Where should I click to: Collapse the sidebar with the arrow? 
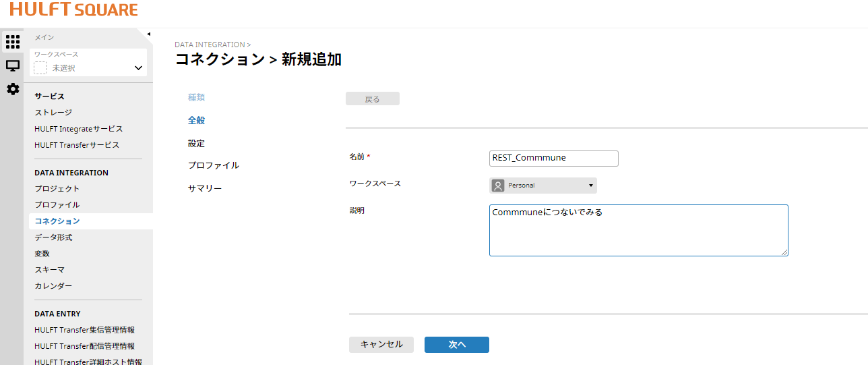tap(148, 34)
